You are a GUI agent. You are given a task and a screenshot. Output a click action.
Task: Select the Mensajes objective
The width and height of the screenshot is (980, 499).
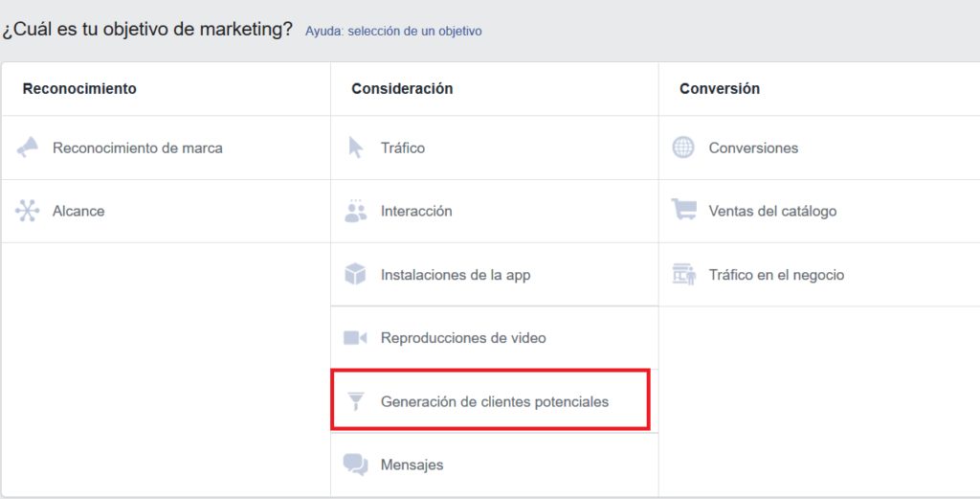click(495, 465)
